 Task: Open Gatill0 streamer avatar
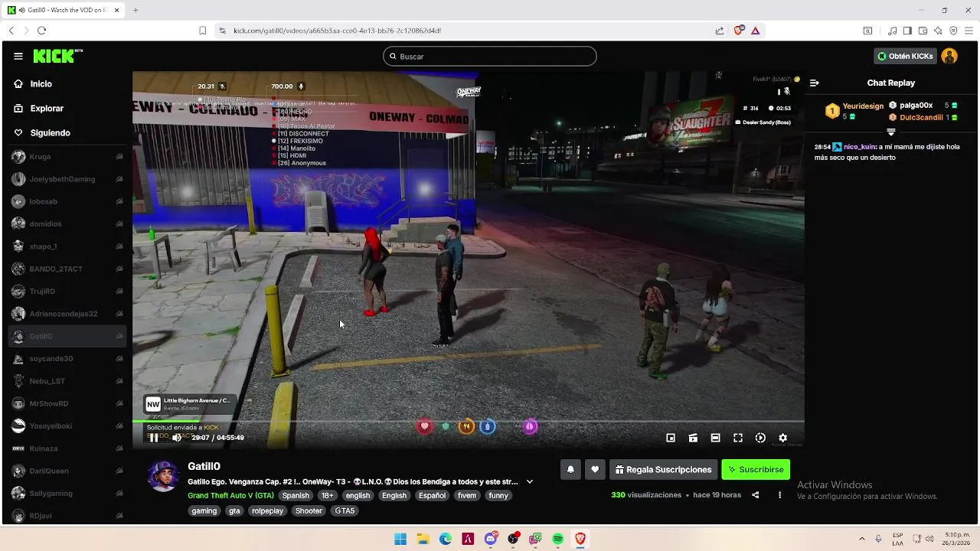tap(163, 476)
